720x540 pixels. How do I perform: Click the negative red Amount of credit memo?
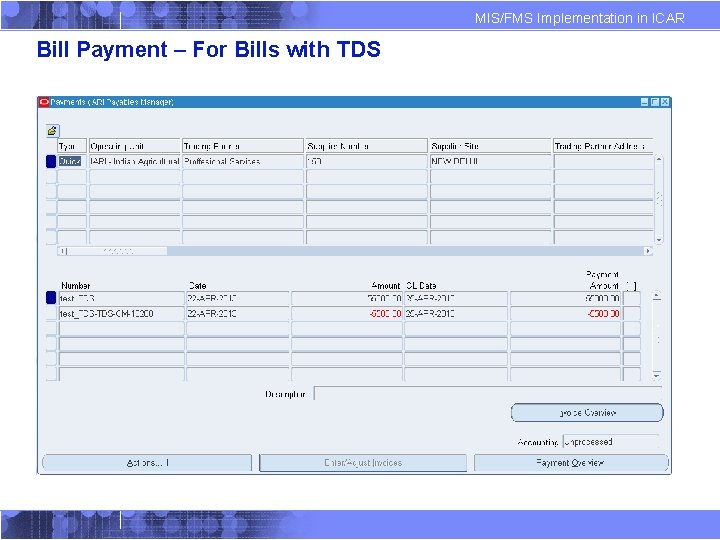pyautogui.click(x=347, y=314)
